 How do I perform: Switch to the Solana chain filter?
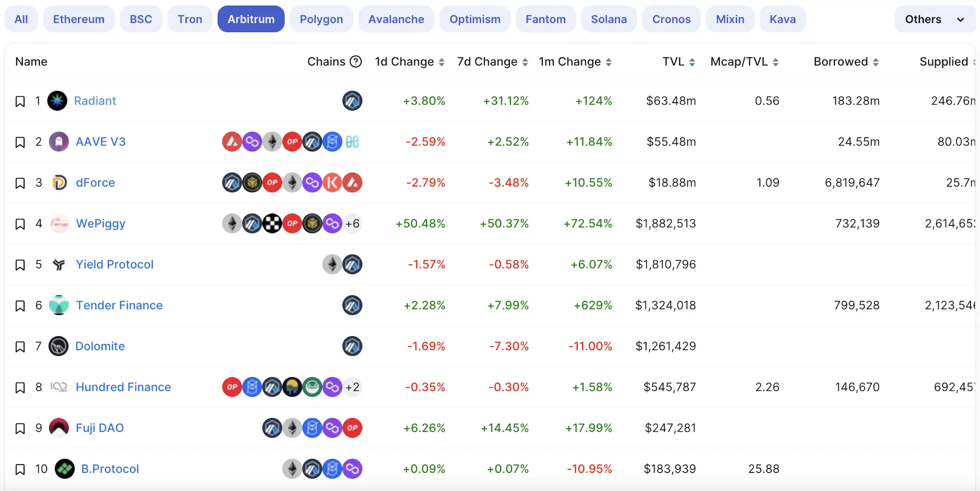pyautogui.click(x=609, y=19)
